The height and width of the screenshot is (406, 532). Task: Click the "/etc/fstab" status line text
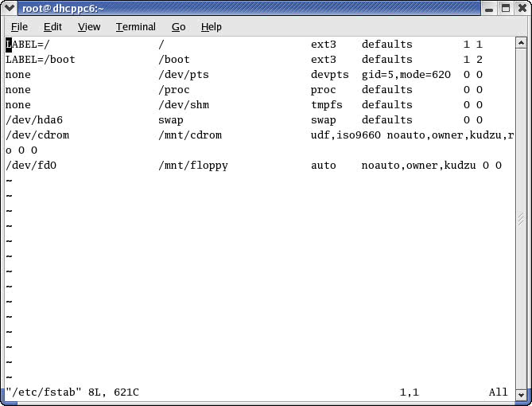coord(44,392)
